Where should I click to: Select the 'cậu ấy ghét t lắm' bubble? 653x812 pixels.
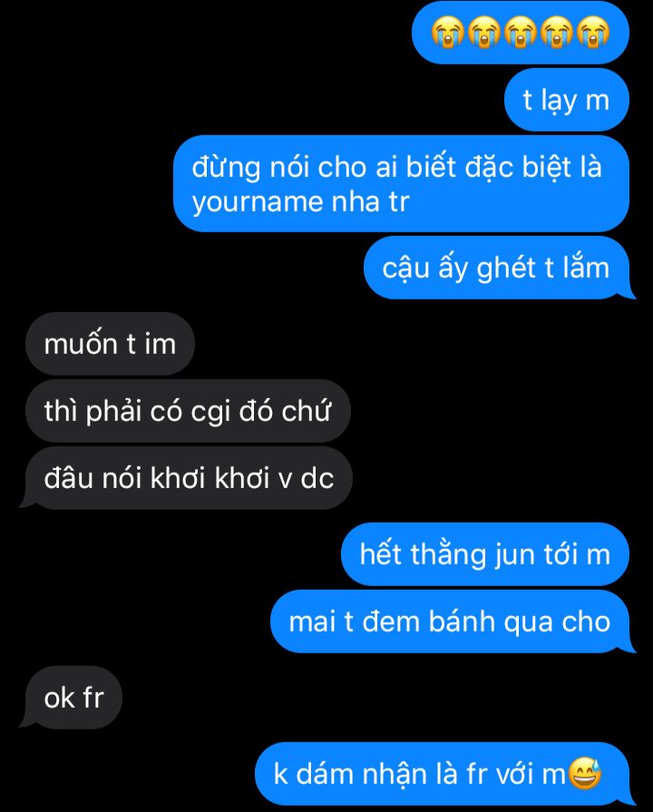[x=499, y=268]
